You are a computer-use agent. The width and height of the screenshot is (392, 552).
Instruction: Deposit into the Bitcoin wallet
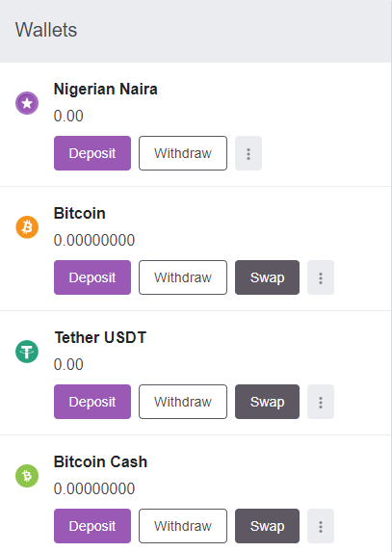[x=92, y=277]
